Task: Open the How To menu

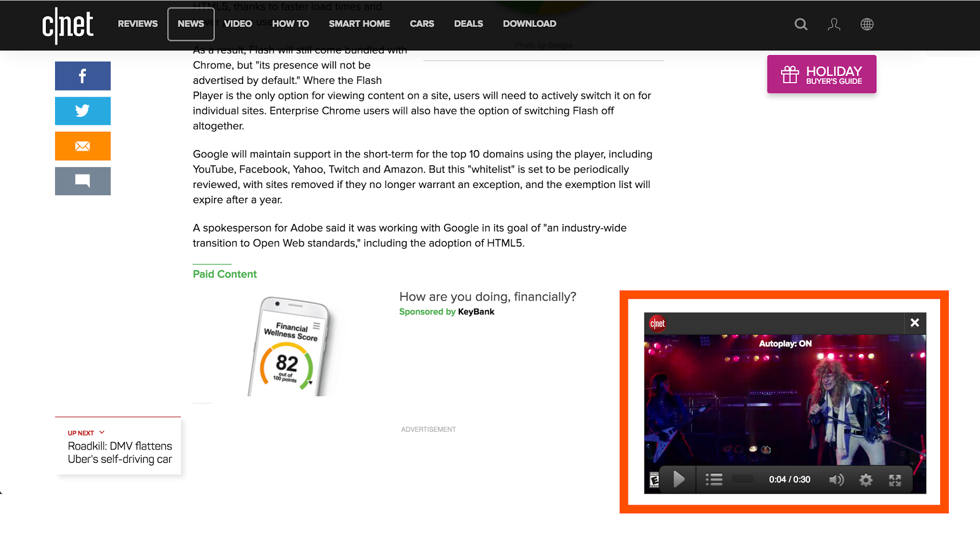Action: pos(290,24)
